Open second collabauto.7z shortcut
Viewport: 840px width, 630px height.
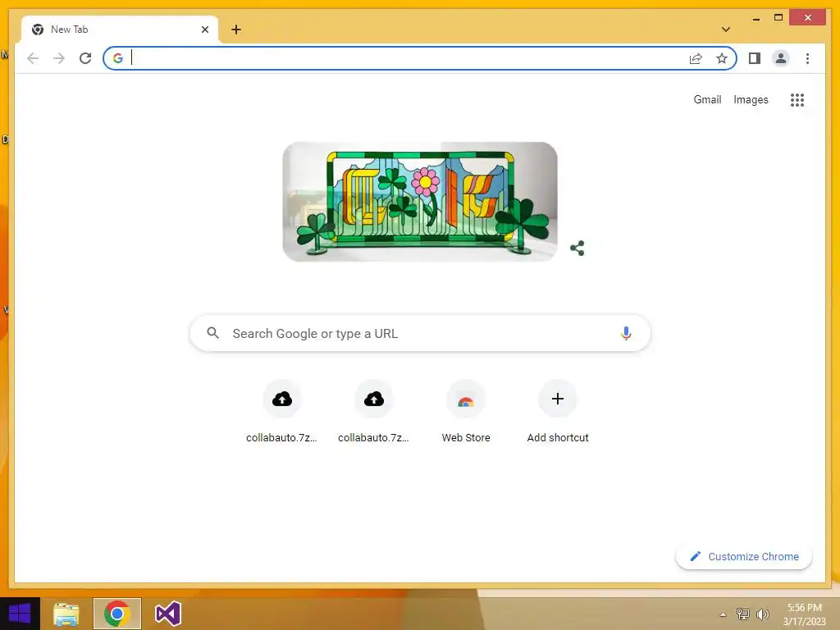pyautogui.click(x=374, y=413)
